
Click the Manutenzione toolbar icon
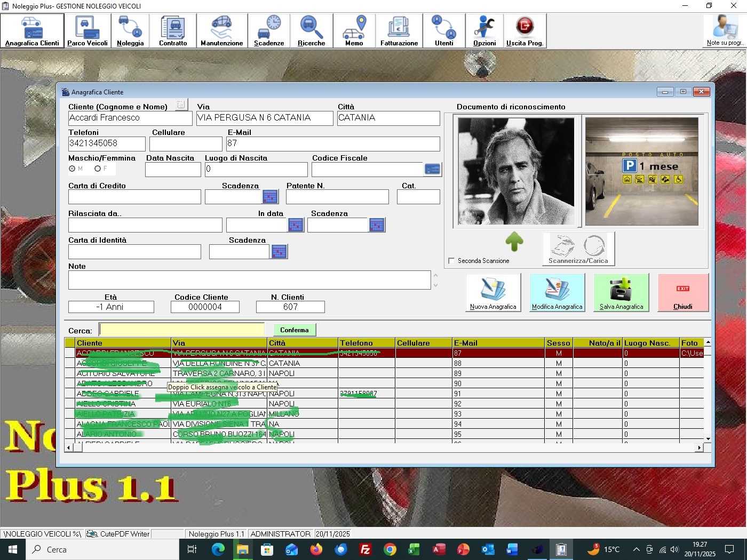pyautogui.click(x=221, y=31)
